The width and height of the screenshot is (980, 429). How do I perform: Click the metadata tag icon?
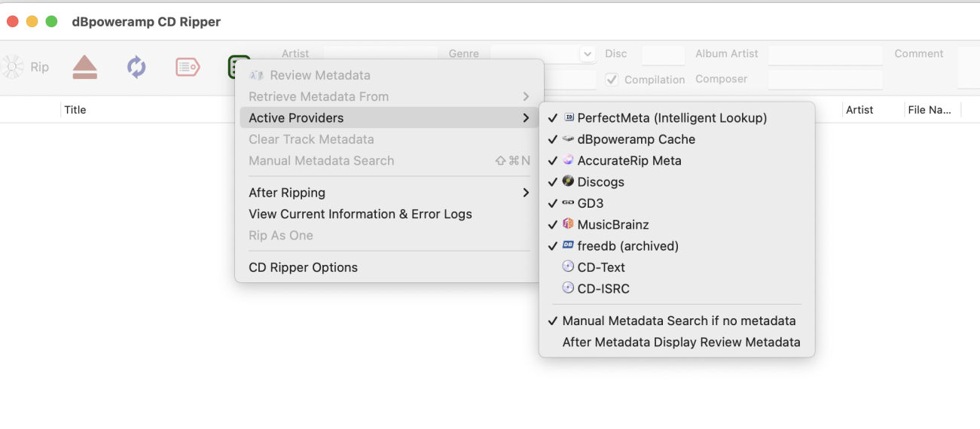(x=188, y=68)
